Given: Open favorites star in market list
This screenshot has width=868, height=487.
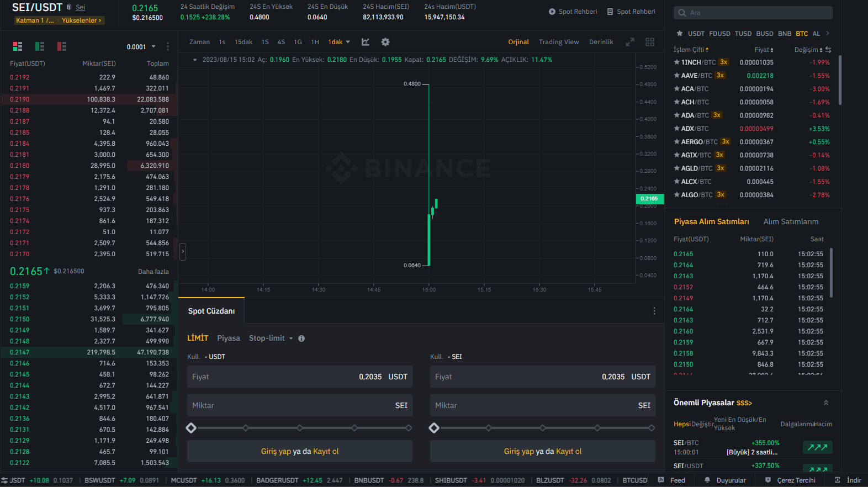Looking at the screenshot, I should coord(679,34).
